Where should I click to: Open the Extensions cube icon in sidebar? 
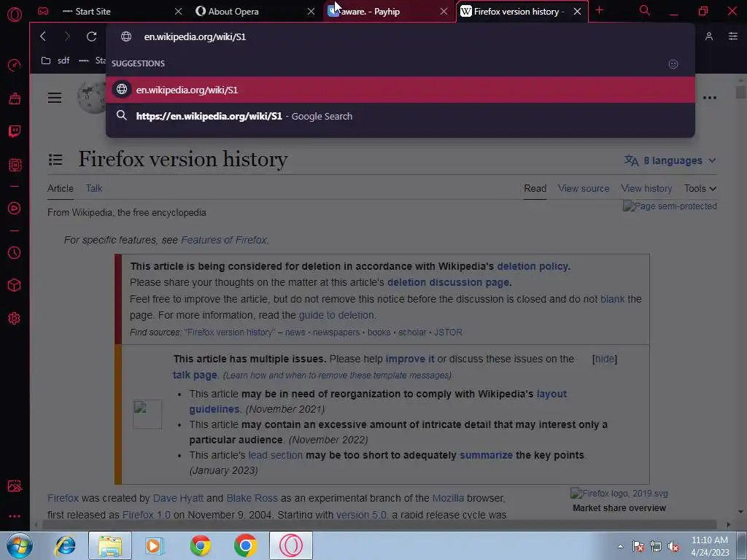click(x=15, y=285)
